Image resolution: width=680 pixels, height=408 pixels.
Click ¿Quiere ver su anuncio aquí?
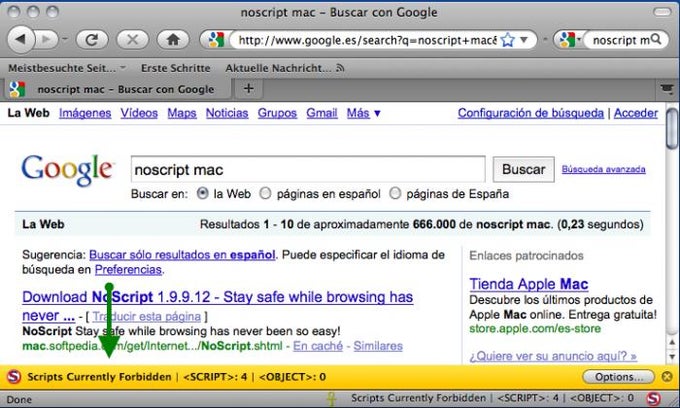click(x=553, y=356)
